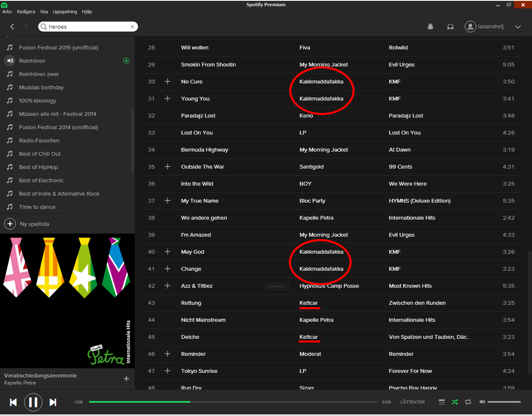Open the inbox tray icon
The width and height of the screenshot is (532, 416).
pyautogui.click(x=450, y=27)
